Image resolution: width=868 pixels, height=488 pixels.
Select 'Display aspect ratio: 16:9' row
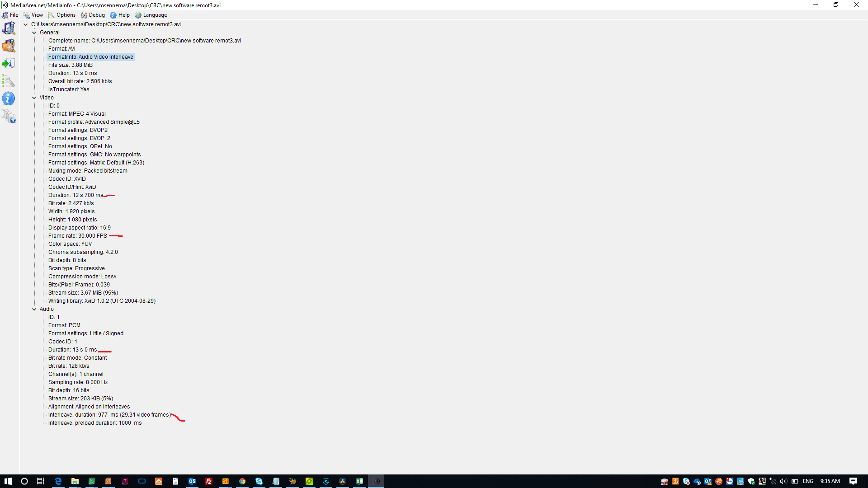click(80, 228)
